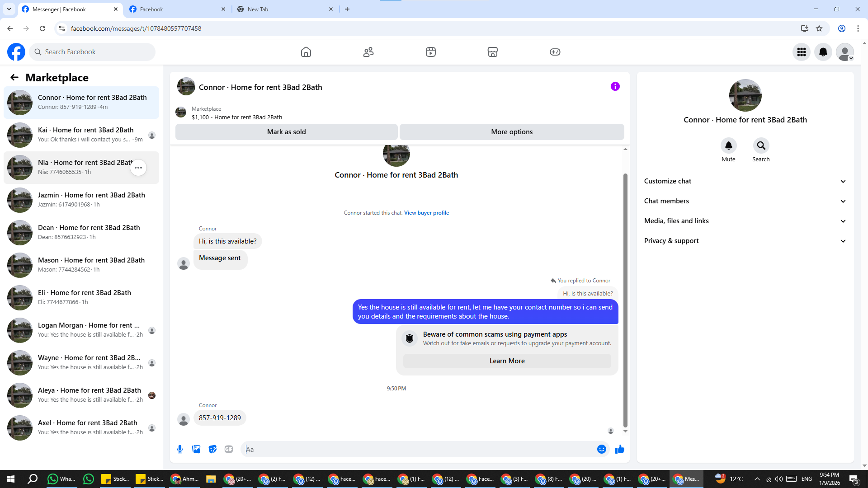
Task: Open the sticker picker icon
Action: 212,449
